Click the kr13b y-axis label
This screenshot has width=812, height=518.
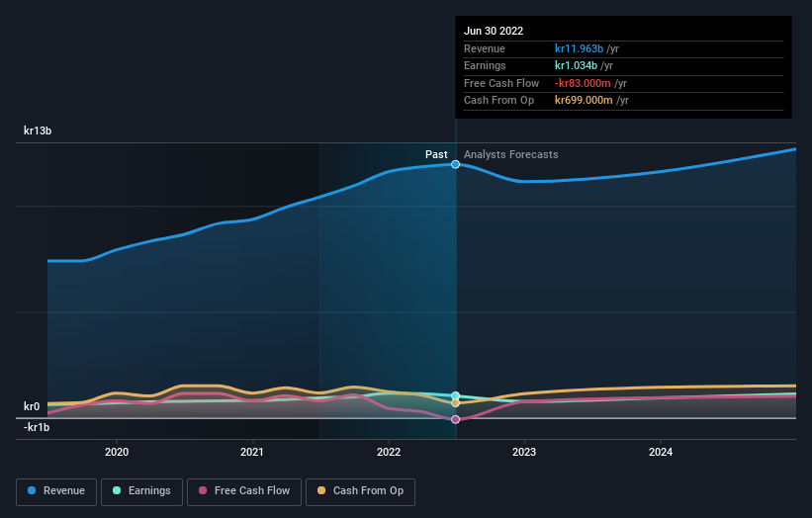38,130
